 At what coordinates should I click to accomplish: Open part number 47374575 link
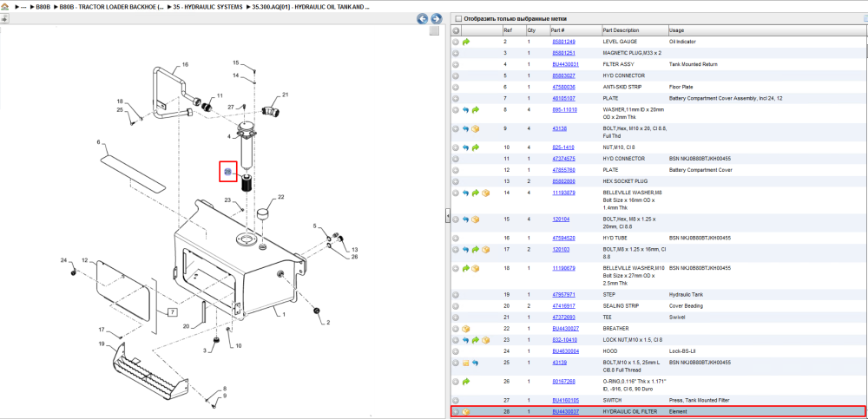(x=563, y=158)
